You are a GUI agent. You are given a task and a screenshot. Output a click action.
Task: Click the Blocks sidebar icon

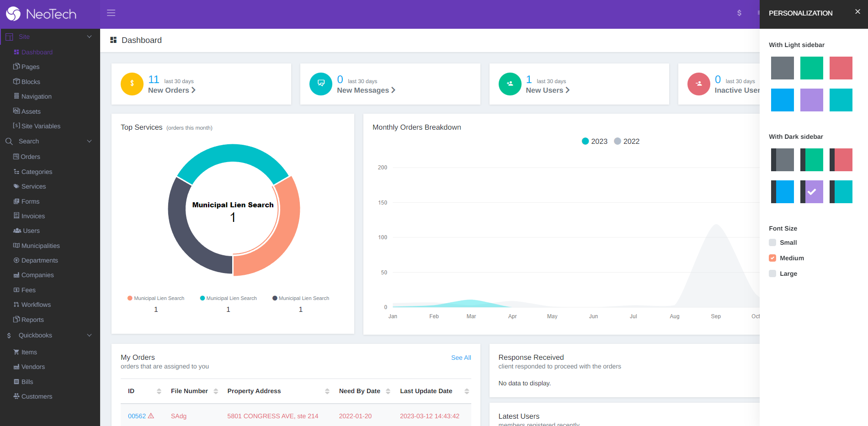[16, 81]
